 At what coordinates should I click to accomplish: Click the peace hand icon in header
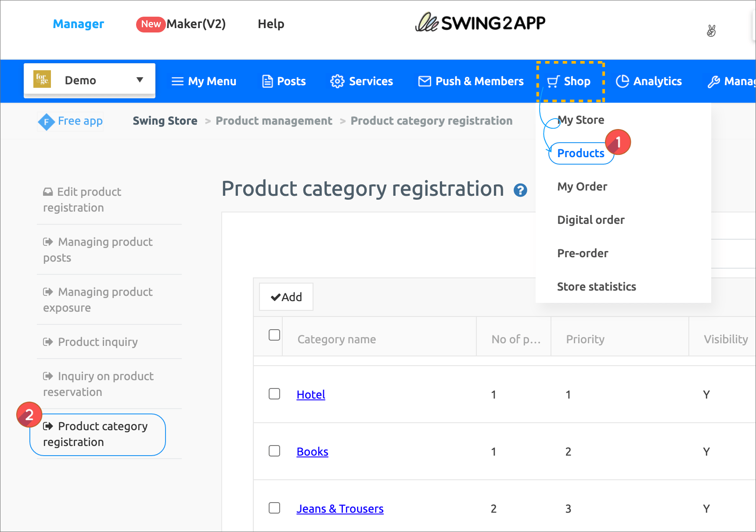coord(711,31)
